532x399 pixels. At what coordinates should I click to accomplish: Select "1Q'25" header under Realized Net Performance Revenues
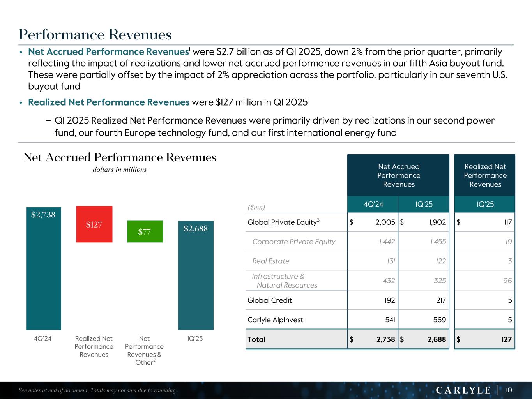[485, 204]
